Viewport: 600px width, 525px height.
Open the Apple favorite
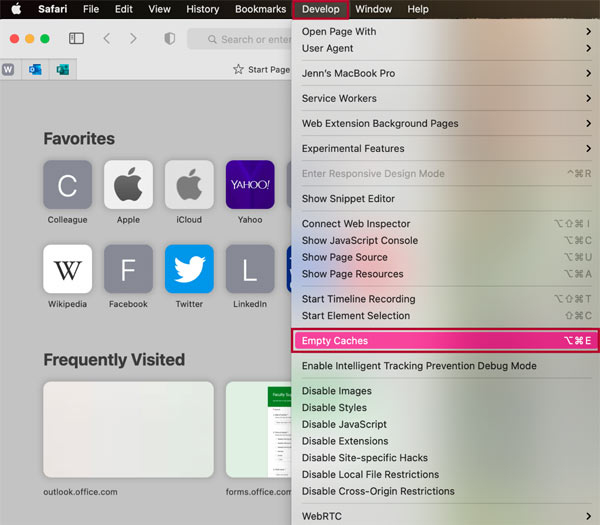(128, 185)
